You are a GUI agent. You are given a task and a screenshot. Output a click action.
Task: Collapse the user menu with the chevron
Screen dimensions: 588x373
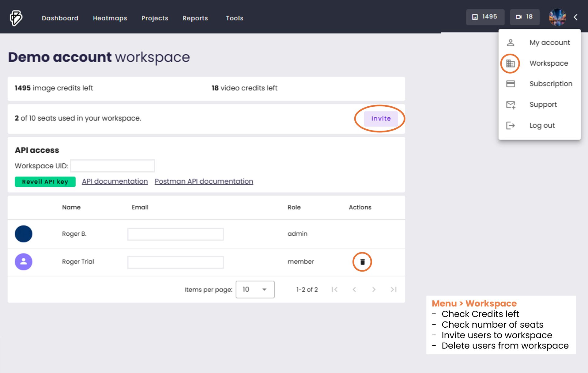[576, 17]
